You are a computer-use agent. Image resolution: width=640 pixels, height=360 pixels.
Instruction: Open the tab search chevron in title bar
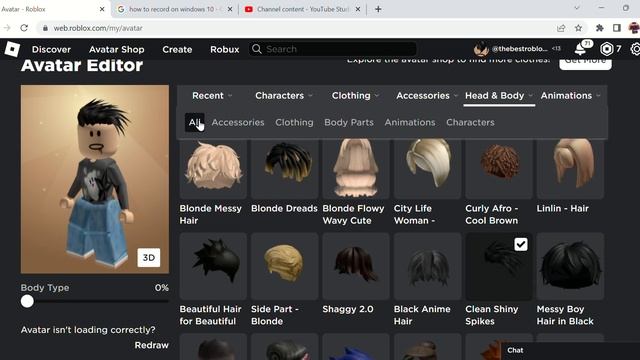[x=577, y=8]
